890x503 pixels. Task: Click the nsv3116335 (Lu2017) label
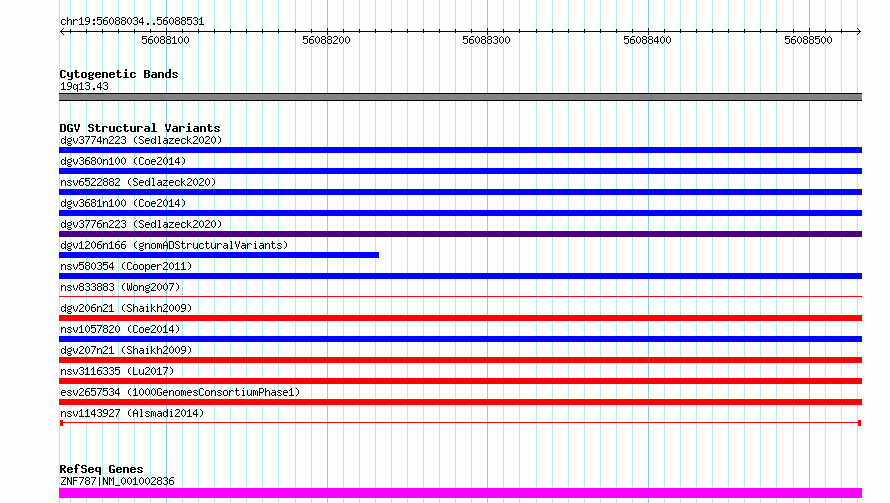pyautogui.click(x=117, y=371)
